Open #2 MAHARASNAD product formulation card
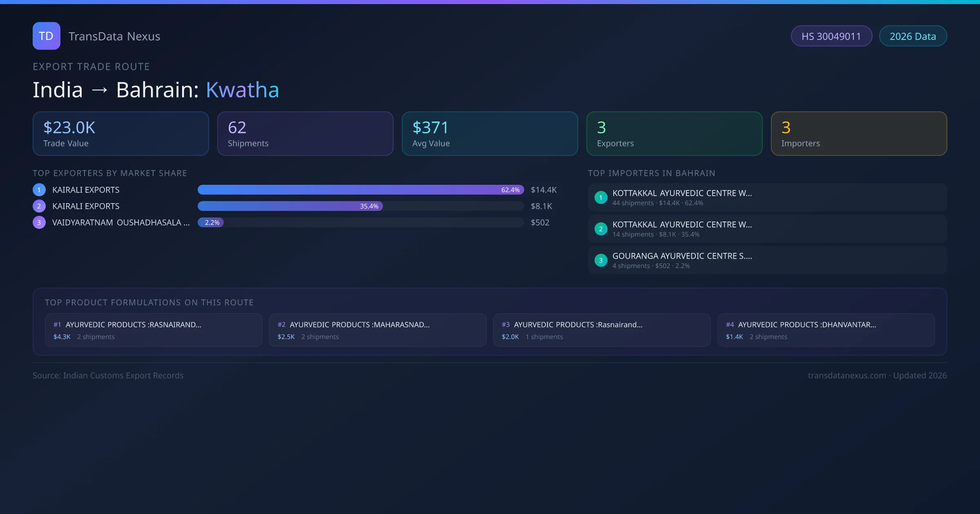The image size is (980, 514). (x=378, y=330)
